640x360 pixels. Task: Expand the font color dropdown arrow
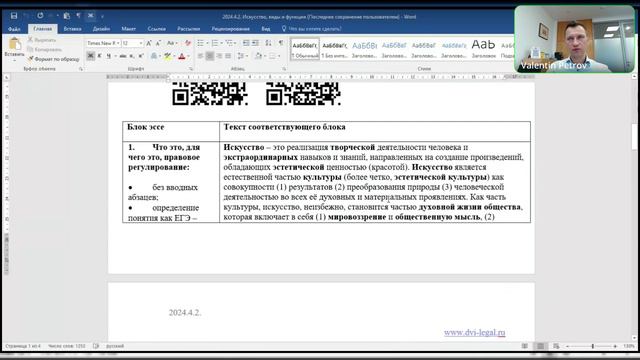(189, 56)
